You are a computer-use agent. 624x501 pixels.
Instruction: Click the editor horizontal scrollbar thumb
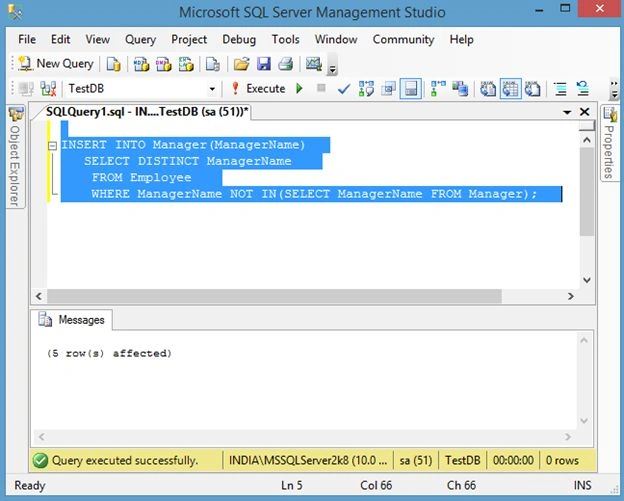pyautogui.click(x=274, y=296)
